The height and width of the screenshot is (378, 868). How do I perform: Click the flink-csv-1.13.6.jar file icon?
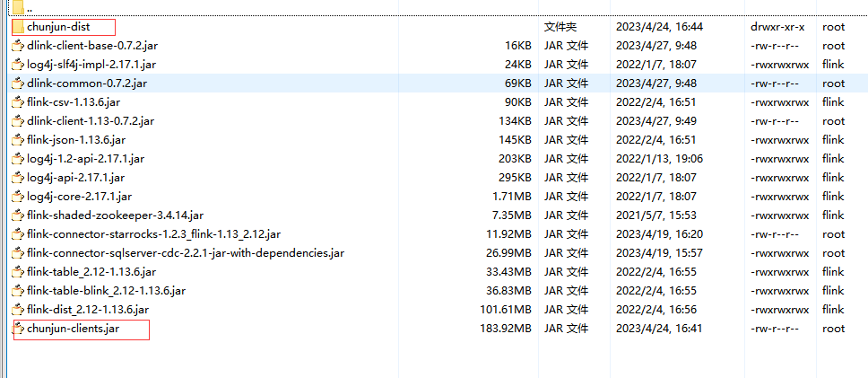pyautogui.click(x=19, y=102)
